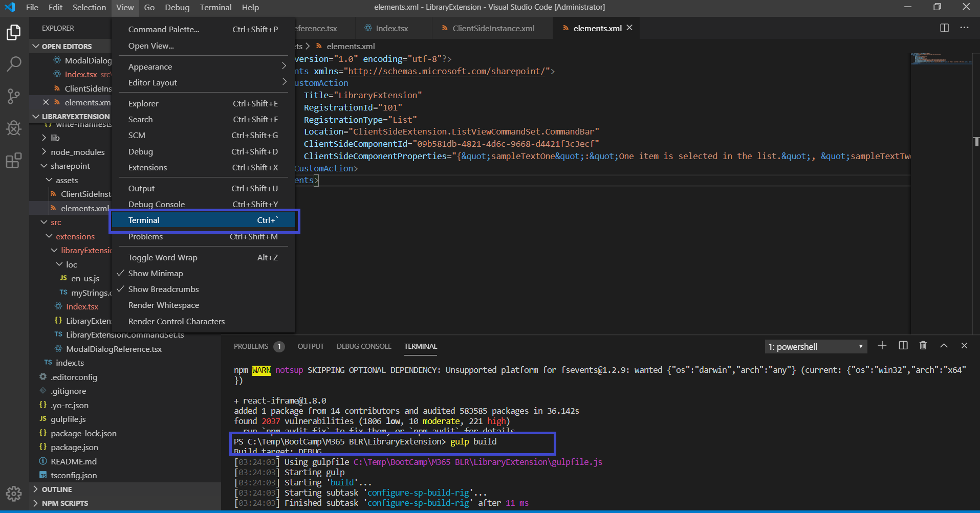Close the elements.xml editor tab
Screen dimensions: 980x513
click(x=629, y=28)
